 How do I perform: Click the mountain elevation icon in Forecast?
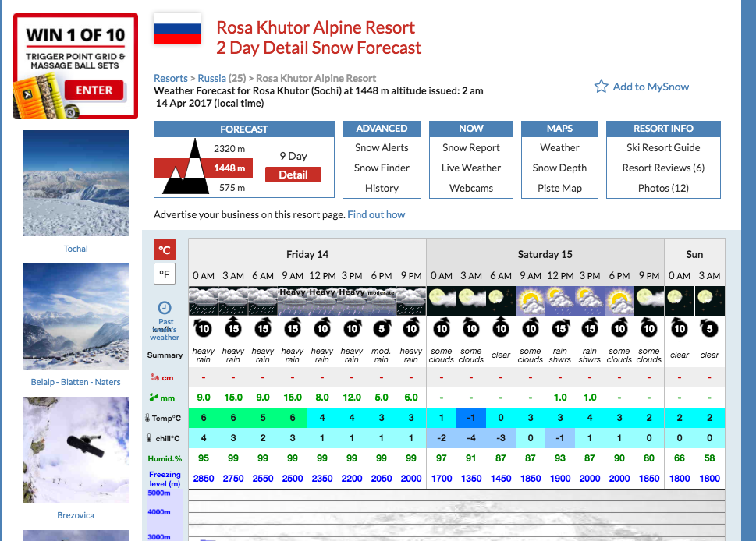(186, 166)
